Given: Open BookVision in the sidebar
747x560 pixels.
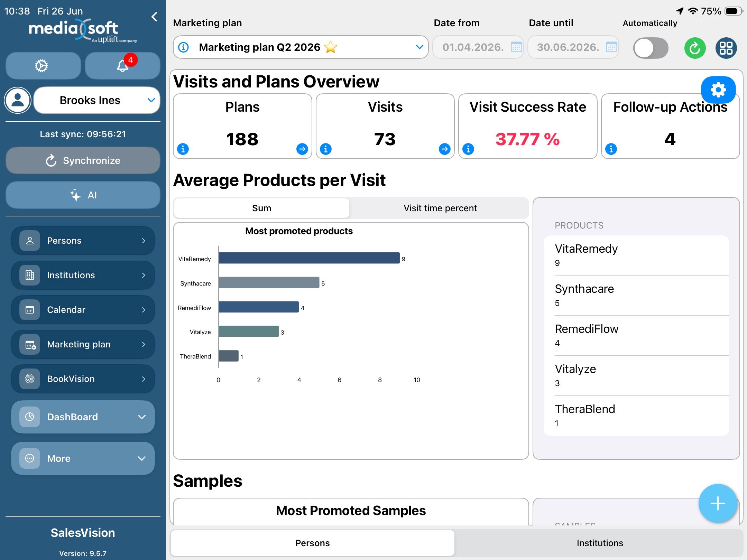Looking at the screenshot, I should [x=83, y=379].
